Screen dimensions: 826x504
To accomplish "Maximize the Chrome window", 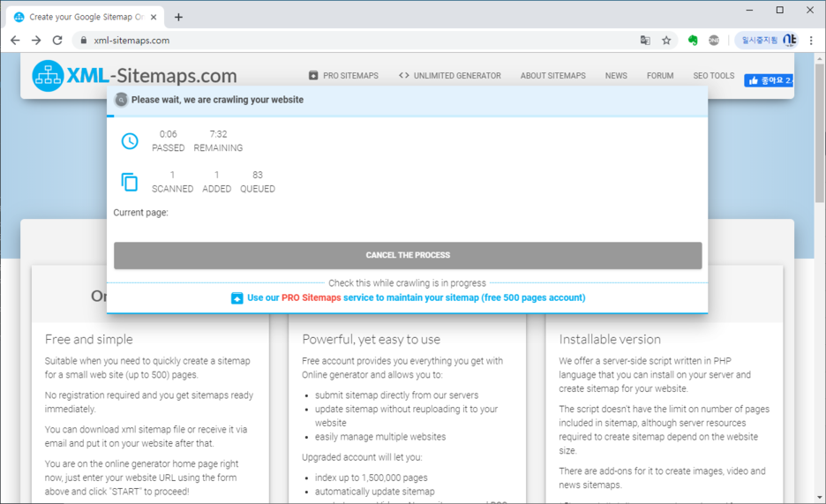I will point(779,10).
